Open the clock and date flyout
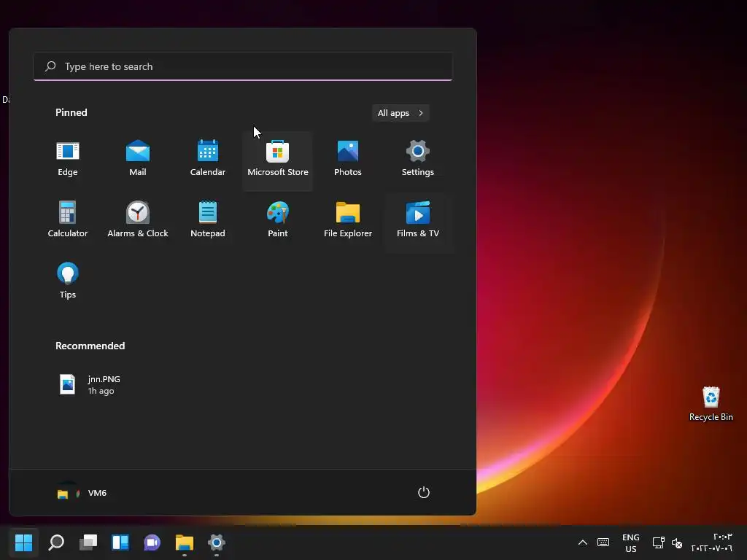 [x=712, y=542]
